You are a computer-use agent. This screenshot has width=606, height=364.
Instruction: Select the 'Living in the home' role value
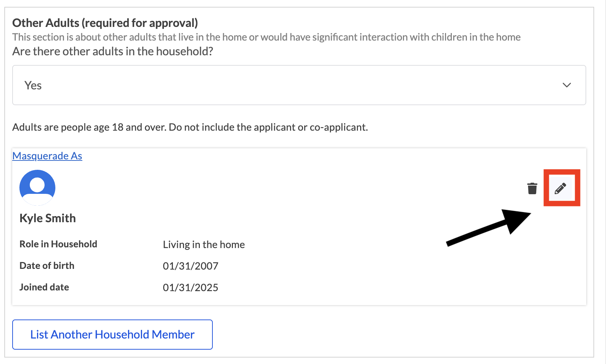(x=204, y=244)
